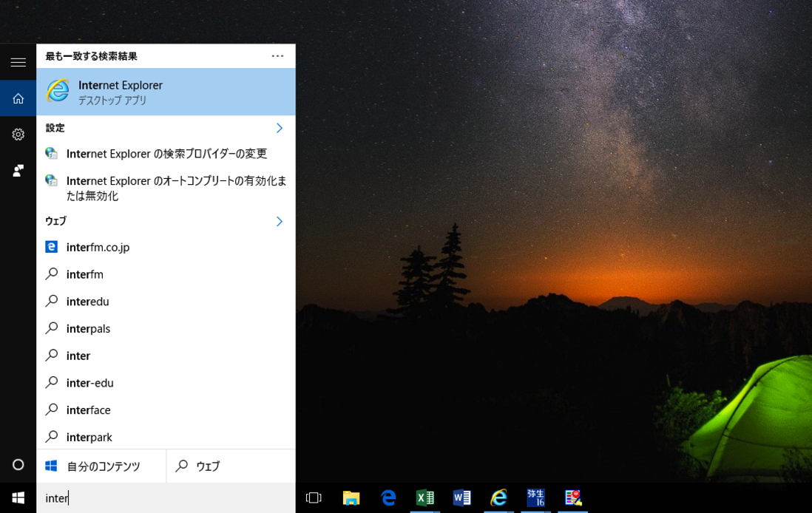
Task: Open Task View from the taskbar
Action: (314, 498)
